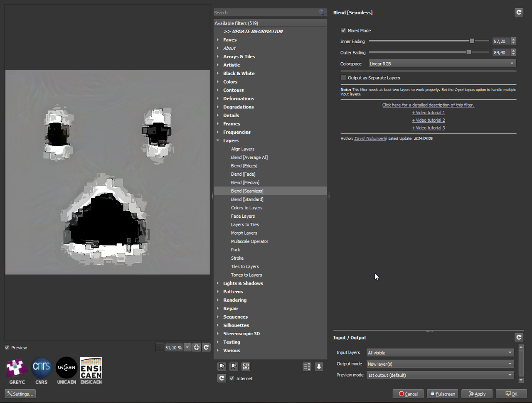Expand the Lights & Shadows category
The height and width of the screenshot is (403, 532).
point(218,283)
